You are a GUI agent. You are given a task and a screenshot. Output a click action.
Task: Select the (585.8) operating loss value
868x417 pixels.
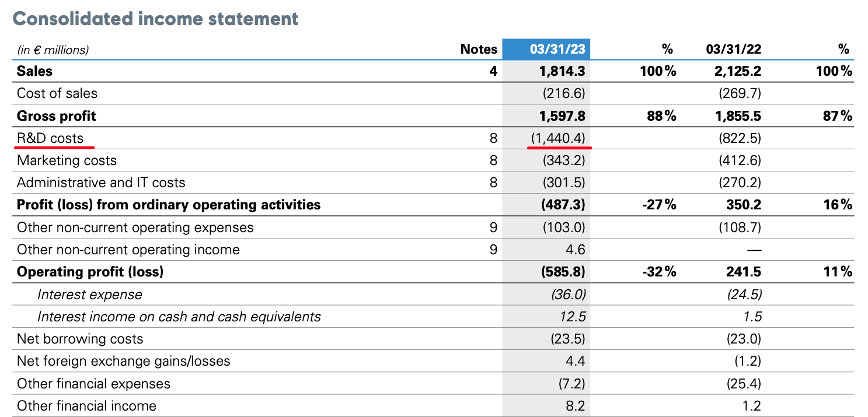click(x=563, y=272)
